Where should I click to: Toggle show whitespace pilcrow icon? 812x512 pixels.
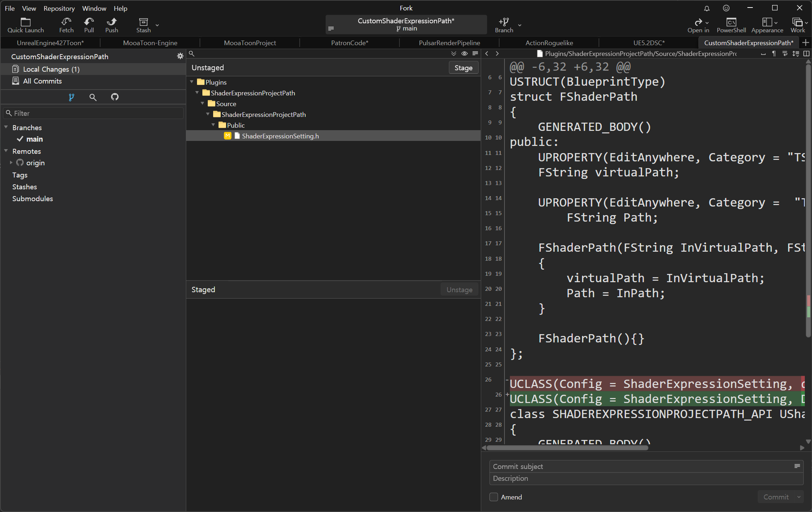[x=774, y=53]
